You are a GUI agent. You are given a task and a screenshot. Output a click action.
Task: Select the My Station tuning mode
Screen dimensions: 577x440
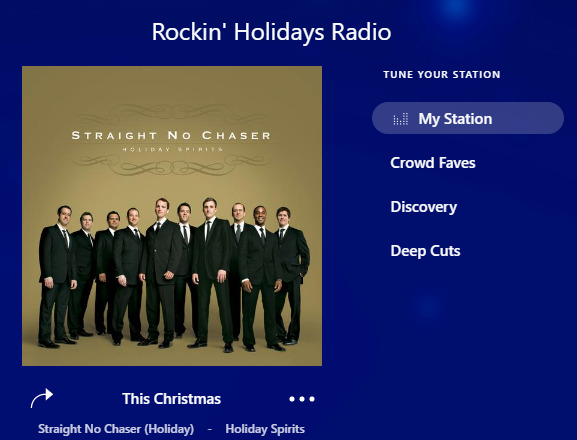(455, 119)
